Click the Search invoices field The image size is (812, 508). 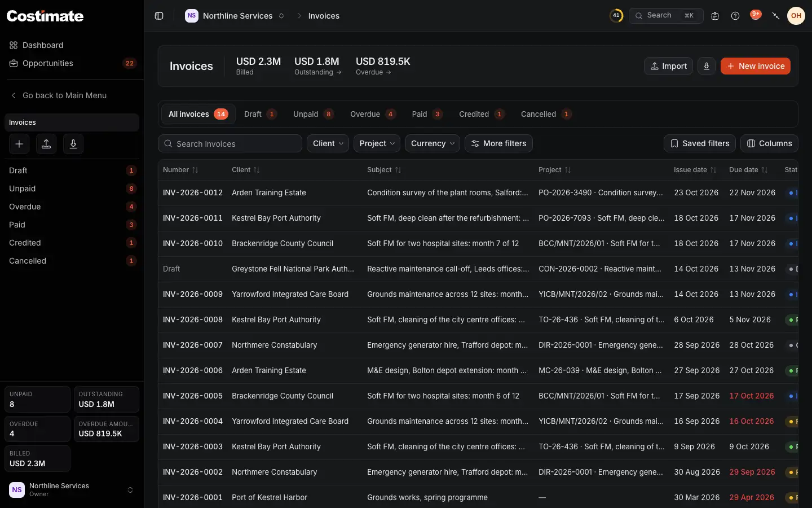point(230,143)
